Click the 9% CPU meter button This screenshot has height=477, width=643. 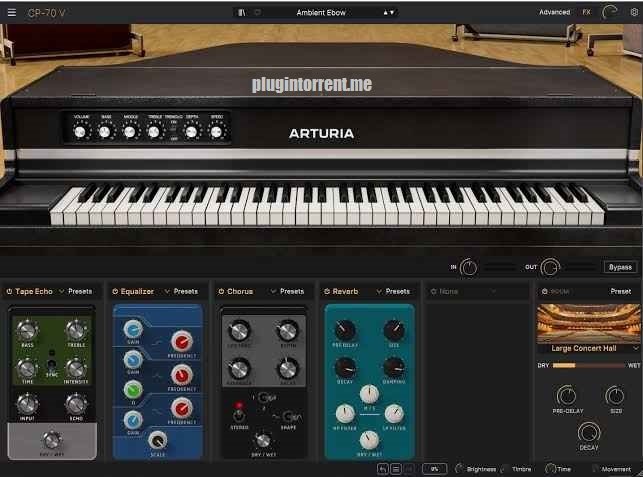434,468
